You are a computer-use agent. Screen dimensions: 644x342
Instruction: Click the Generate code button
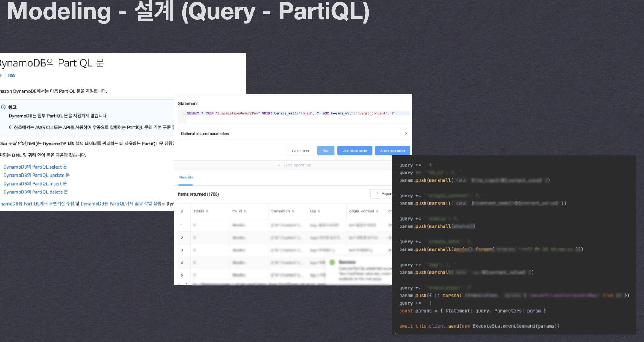tap(354, 151)
